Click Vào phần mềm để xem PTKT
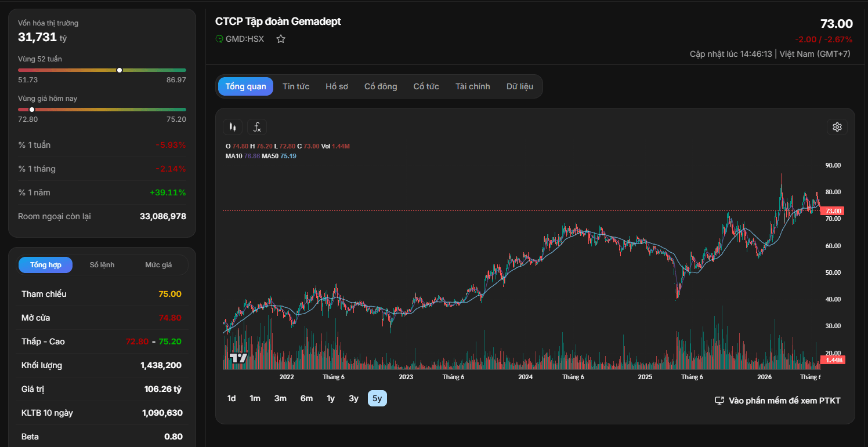 (784, 401)
